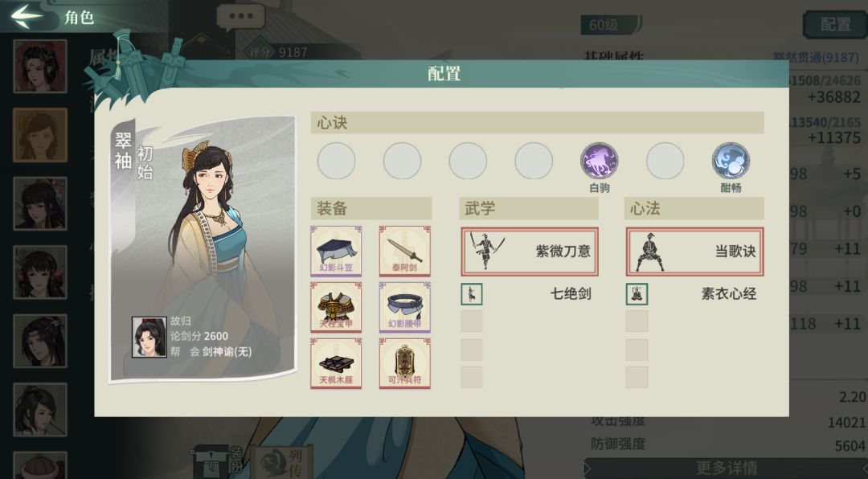Viewport: 868px width, 479px height.
Task: Open the 天柱宝甲 armor equipment slot
Action: 336,307
